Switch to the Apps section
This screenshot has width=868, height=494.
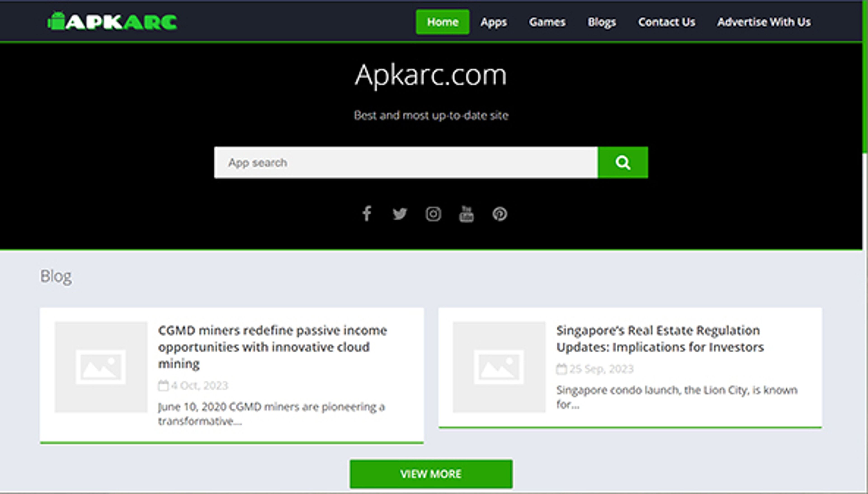(494, 22)
